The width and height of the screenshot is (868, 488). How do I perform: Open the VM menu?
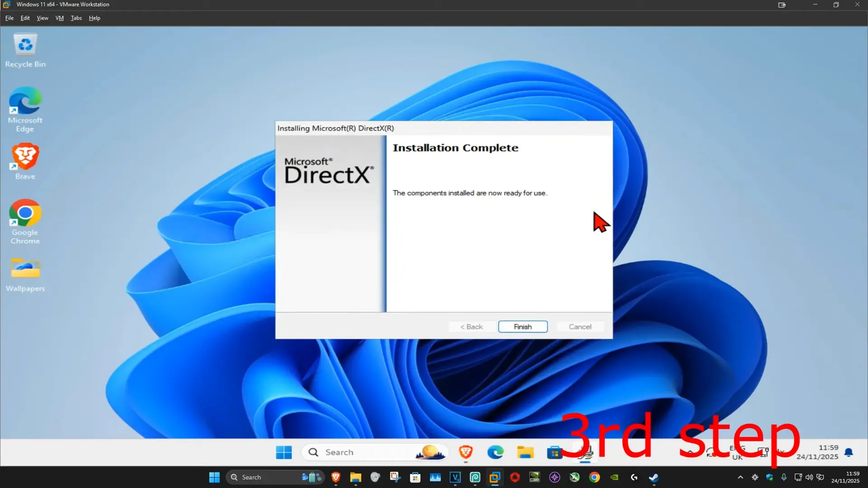click(x=60, y=18)
